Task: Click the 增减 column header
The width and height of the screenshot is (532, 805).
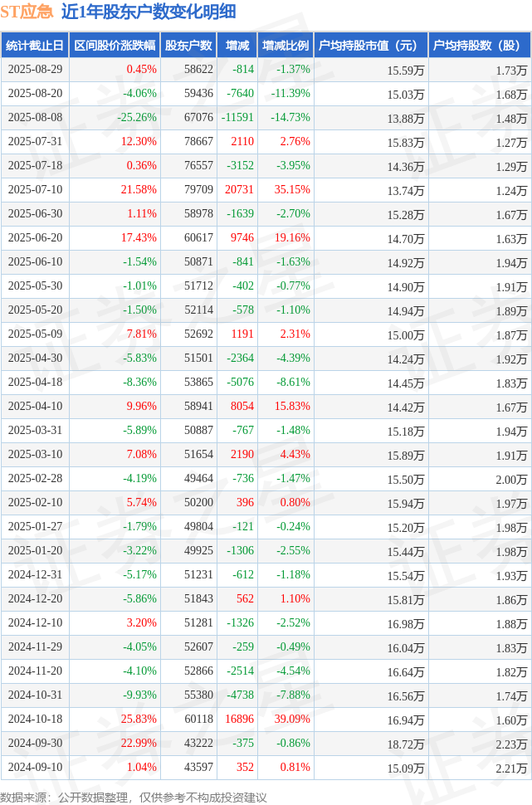Action: [237, 46]
